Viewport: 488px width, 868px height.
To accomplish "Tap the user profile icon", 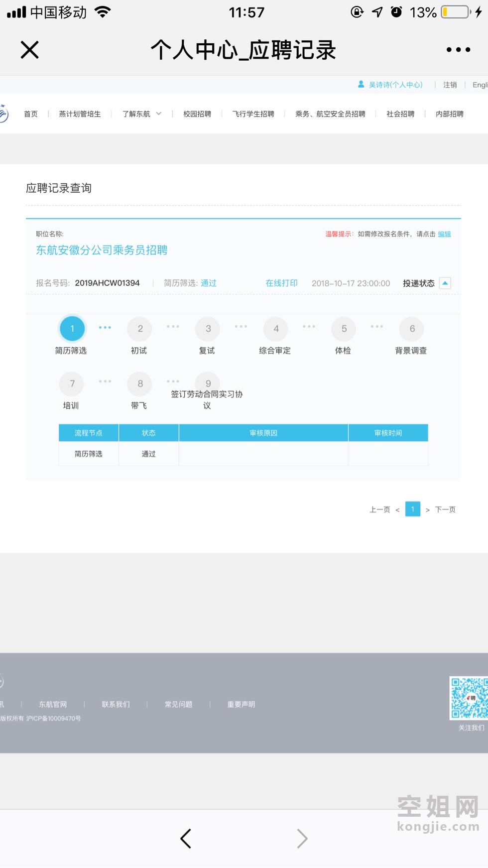I will pos(361,85).
